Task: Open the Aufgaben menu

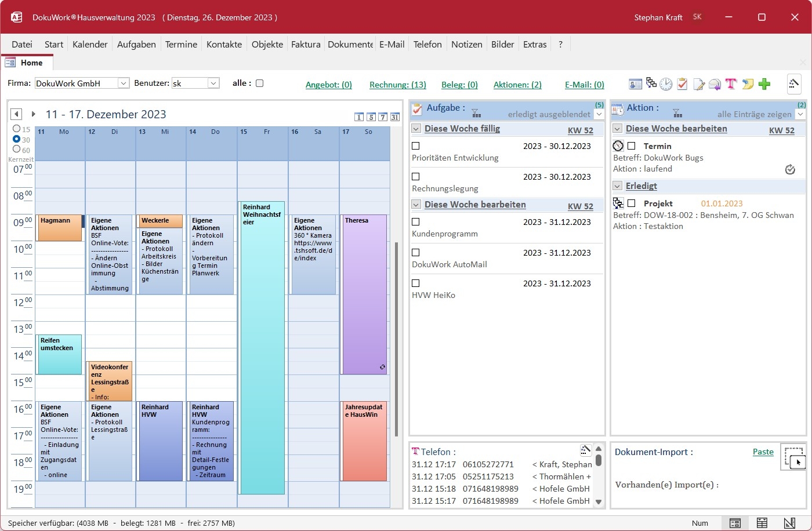Action: click(x=136, y=44)
